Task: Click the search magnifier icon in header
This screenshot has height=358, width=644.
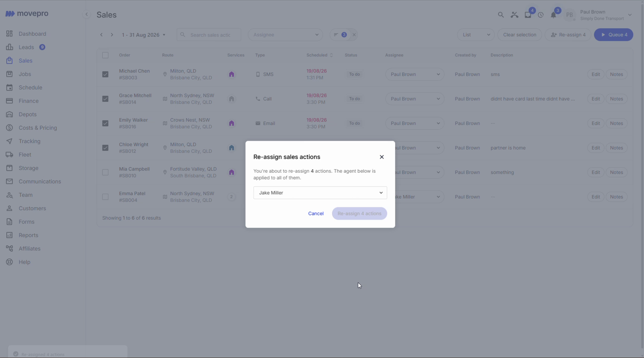Action: (501, 15)
